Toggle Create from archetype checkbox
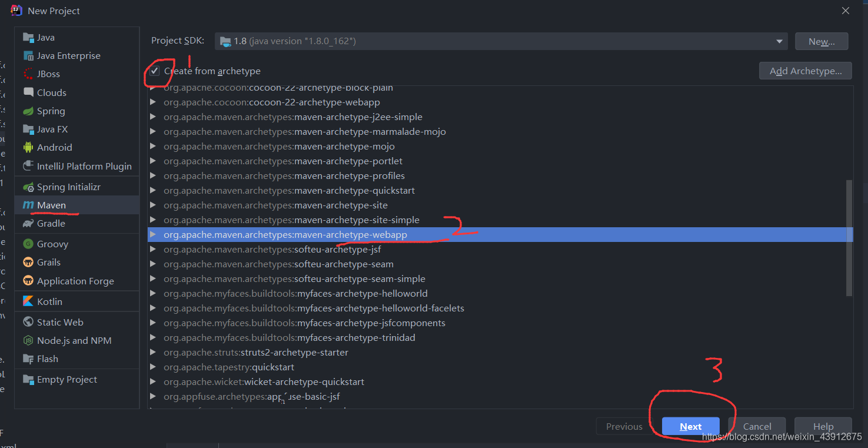This screenshot has width=868, height=448. [155, 71]
